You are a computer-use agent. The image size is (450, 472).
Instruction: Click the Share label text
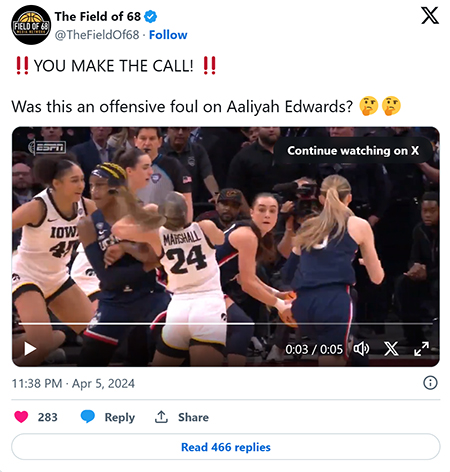coord(193,417)
